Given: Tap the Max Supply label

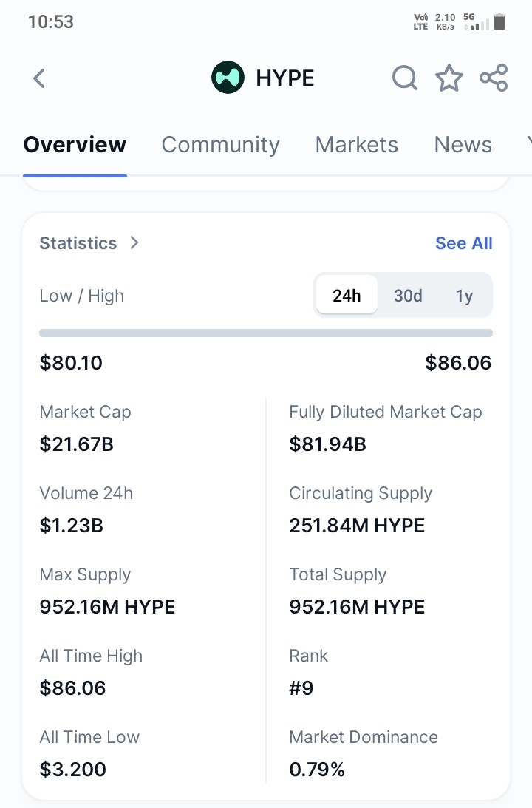Looking at the screenshot, I should tap(86, 574).
